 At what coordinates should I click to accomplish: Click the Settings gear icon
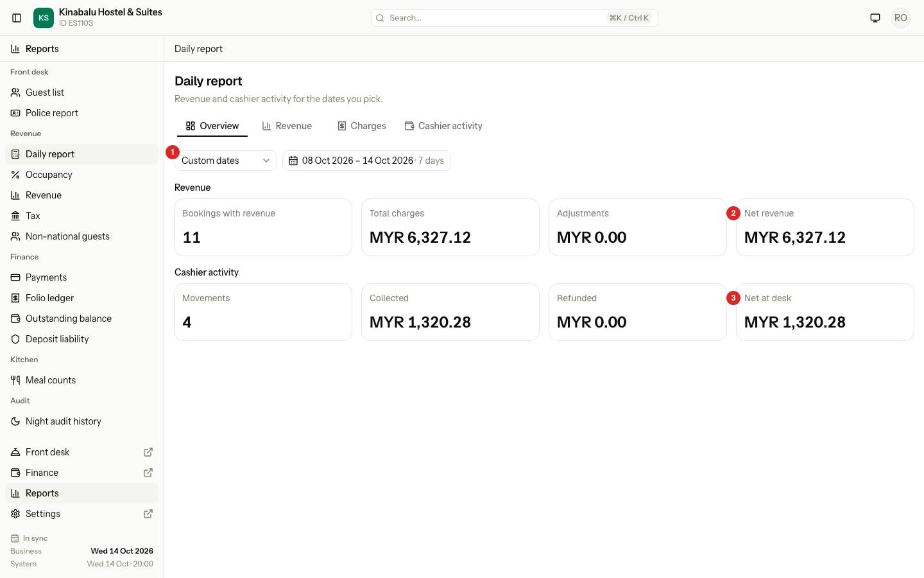(15, 514)
